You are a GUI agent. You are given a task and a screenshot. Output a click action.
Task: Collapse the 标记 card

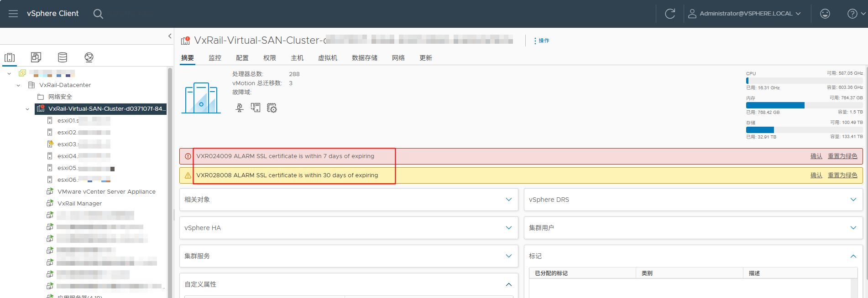tap(853, 256)
